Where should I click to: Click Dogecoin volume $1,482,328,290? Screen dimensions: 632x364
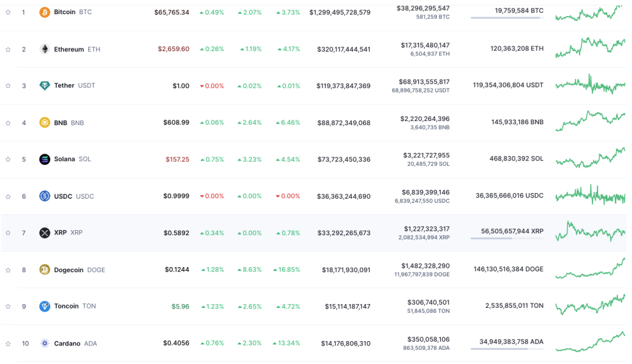(x=425, y=266)
